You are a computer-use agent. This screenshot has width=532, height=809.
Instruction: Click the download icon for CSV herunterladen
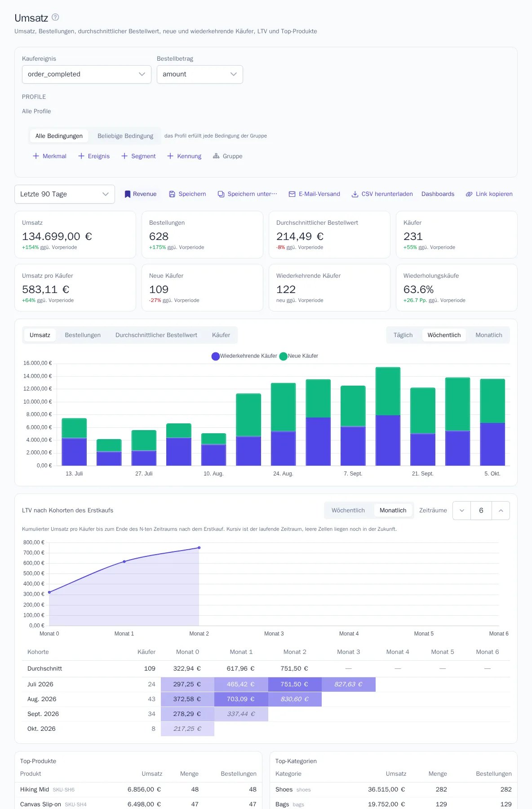tap(355, 194)
